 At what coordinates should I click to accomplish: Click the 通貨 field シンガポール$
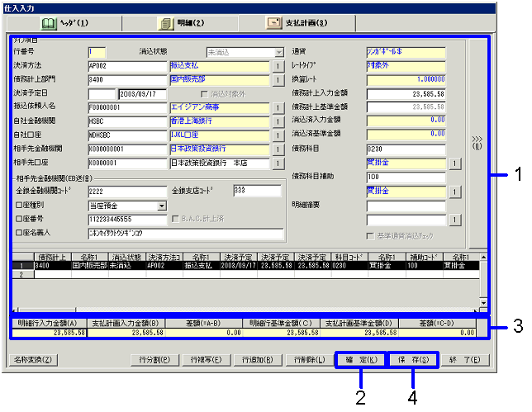tap(406, 52)
